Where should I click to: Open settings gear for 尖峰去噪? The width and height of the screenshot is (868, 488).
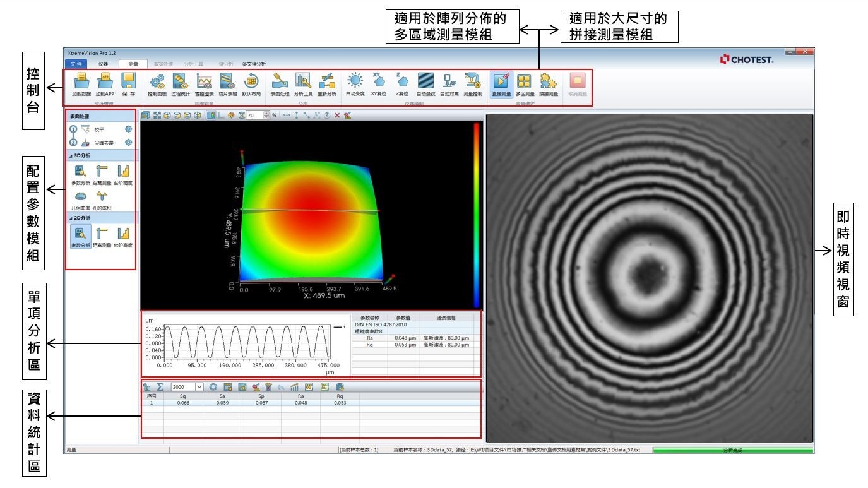[128, 142]
